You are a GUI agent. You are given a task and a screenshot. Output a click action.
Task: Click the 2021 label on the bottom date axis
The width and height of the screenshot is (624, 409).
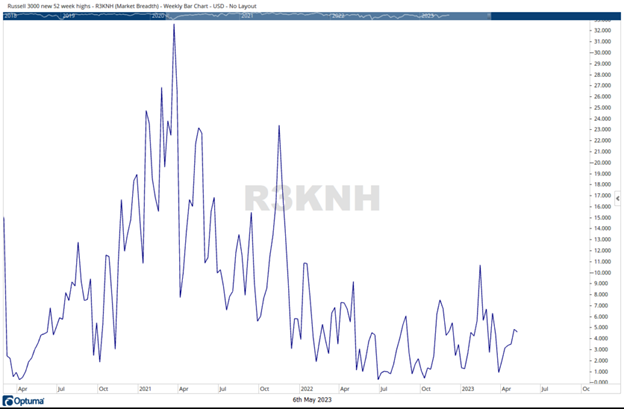click(145, 388)
